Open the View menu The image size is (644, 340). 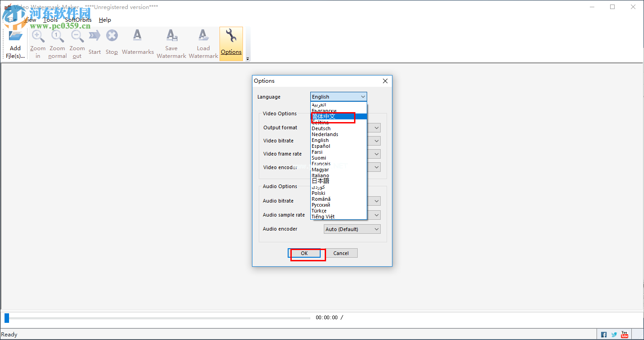point(30,20)
